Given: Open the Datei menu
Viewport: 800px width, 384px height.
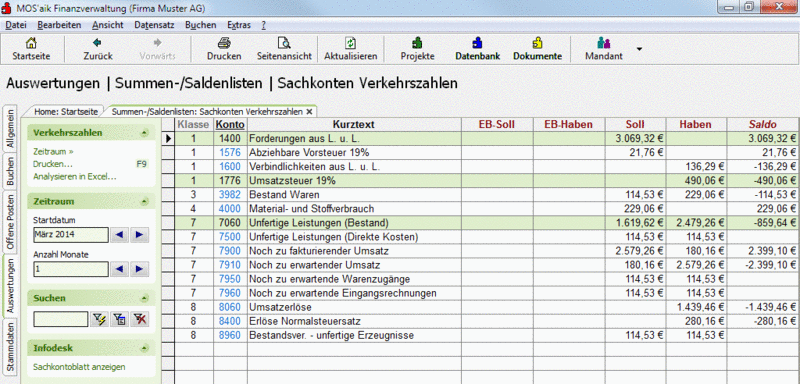Looking at the screenshot, I should [15, 24].
